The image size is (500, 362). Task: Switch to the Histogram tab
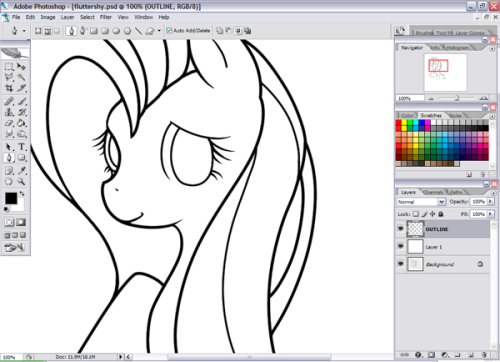[x=457, y=48]
